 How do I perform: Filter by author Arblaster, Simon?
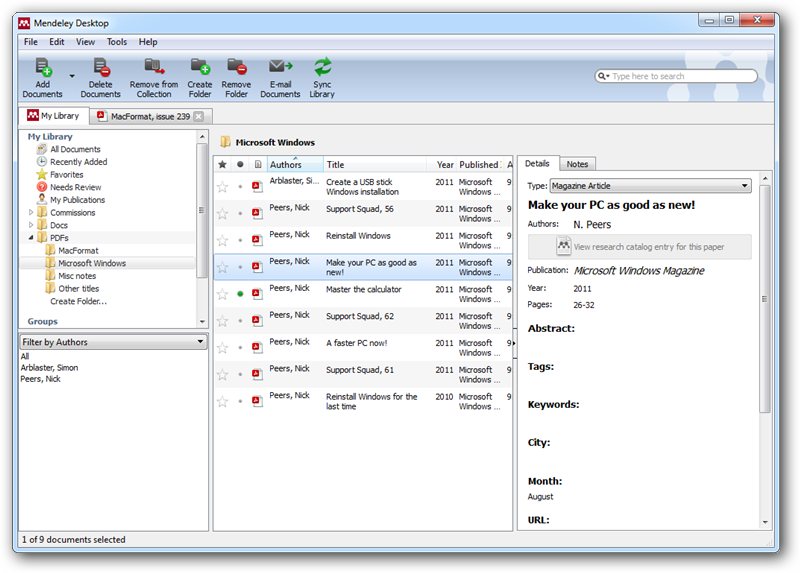coord(49,367)
